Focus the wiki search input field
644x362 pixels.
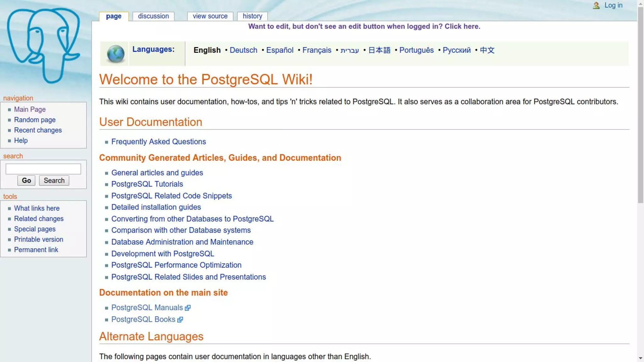point(43,169)
